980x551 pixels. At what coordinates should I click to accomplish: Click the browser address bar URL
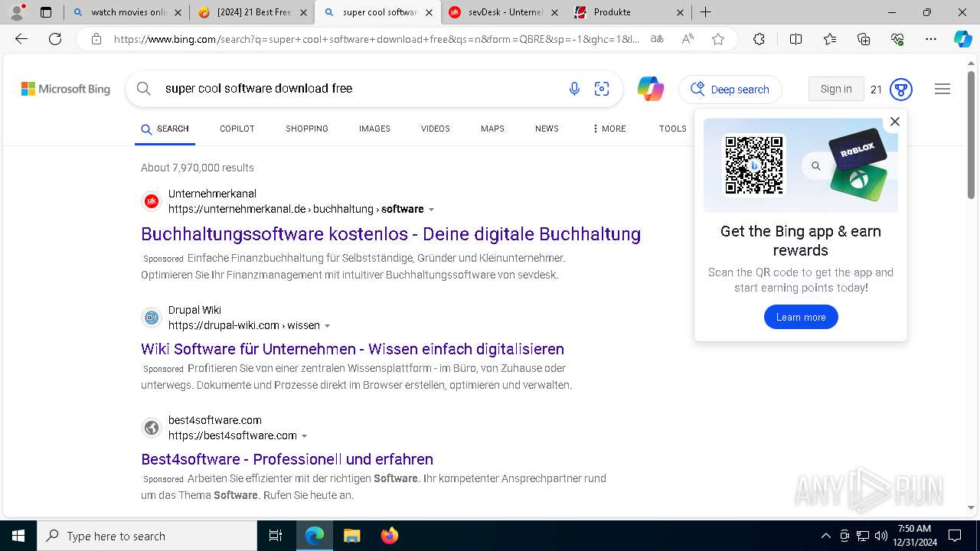point(375,39)
